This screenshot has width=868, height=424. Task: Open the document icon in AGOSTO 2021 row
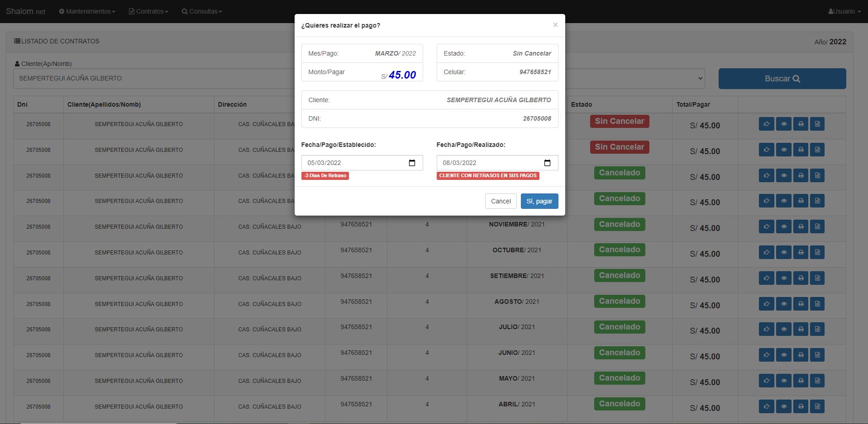tap(817, 304)
